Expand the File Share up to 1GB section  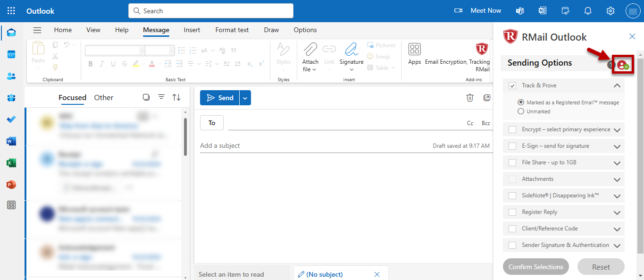point(617,163)
